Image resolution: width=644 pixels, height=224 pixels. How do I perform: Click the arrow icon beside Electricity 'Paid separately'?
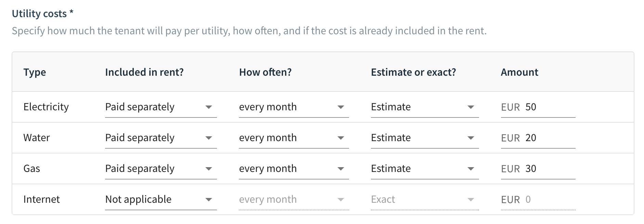pyautogui.click(x=209, y=107)
